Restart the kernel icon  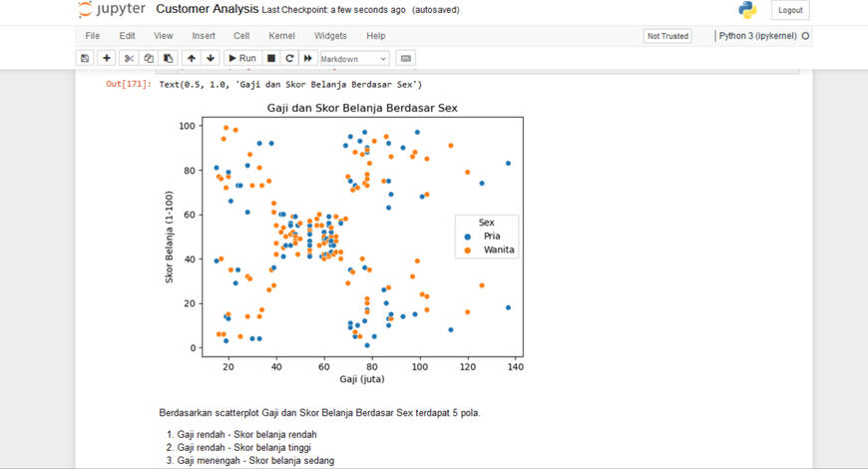tap(289, 59)
